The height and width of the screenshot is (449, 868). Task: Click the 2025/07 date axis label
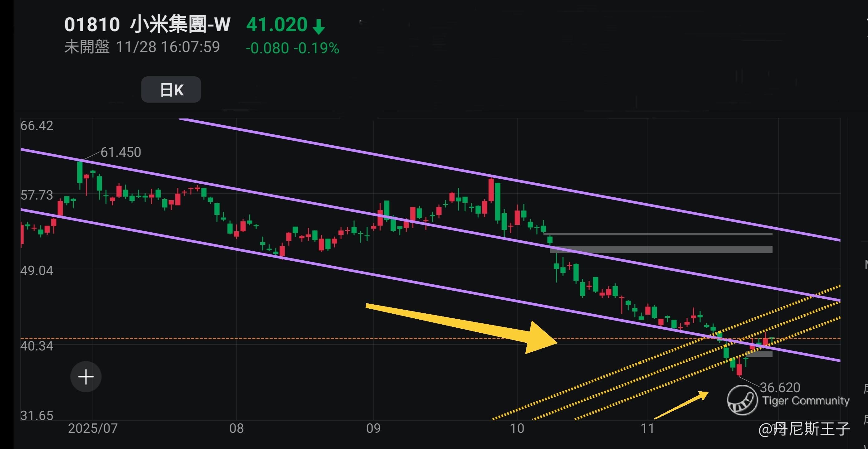pyautogui.click(x=93, y=428)
